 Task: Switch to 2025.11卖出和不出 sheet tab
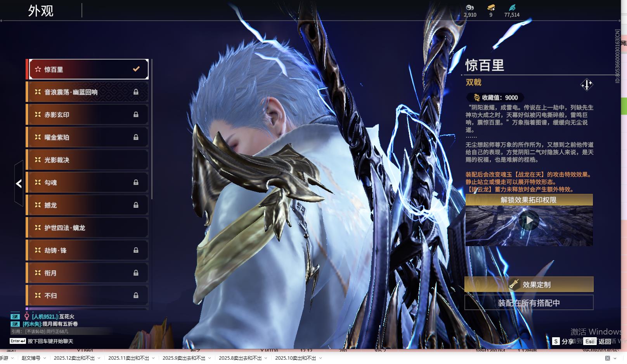(128, 358)
